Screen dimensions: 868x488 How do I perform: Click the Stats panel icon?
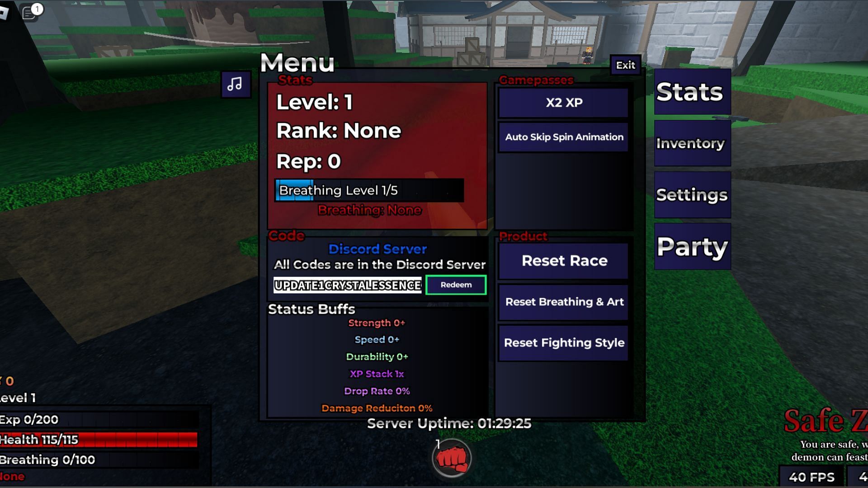(x=691, y=92)
